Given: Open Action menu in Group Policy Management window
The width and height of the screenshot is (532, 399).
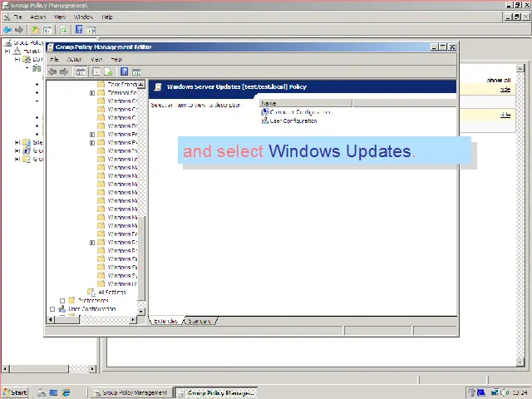Looking at the screenshot, I should 37,17.
